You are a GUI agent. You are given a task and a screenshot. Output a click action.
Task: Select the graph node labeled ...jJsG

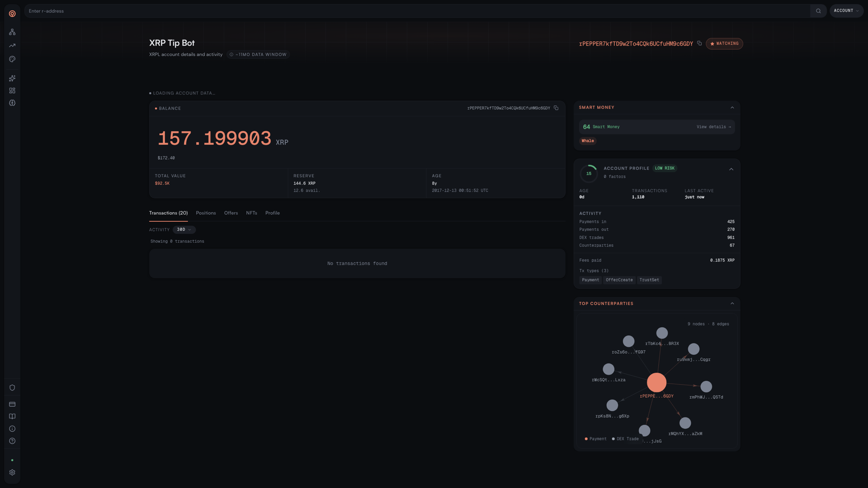point(645,431)
